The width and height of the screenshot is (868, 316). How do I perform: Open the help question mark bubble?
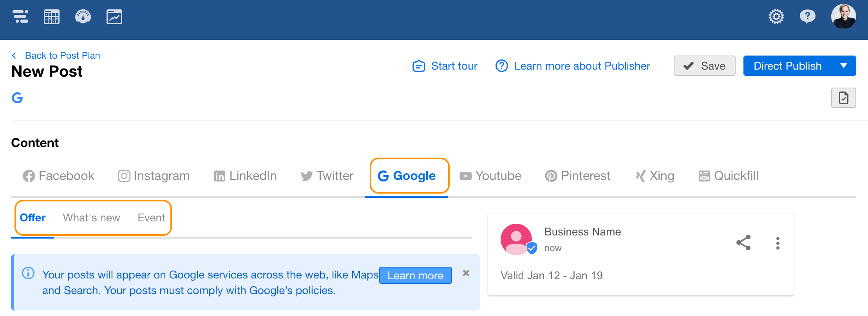807,16
